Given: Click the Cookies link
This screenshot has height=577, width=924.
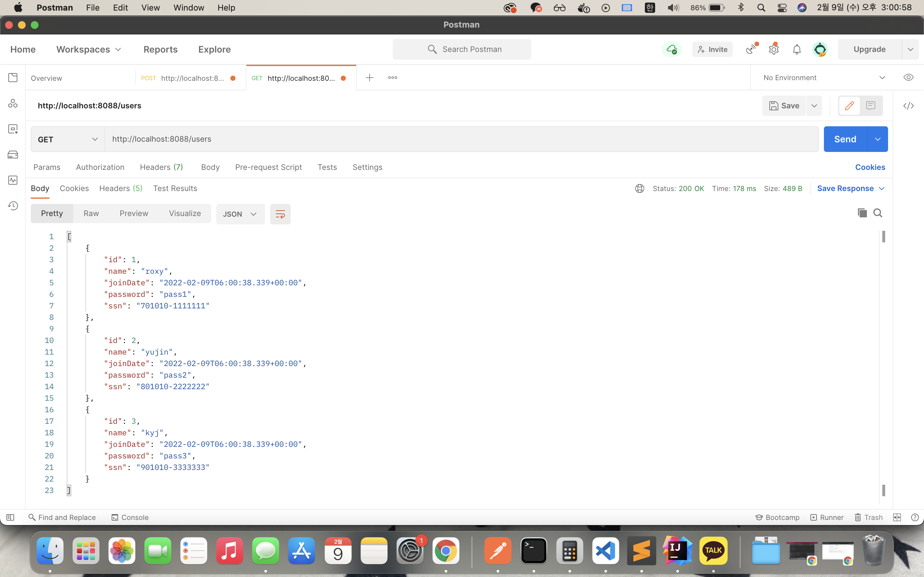Looking at the screenshot, I should pos(870,167).
